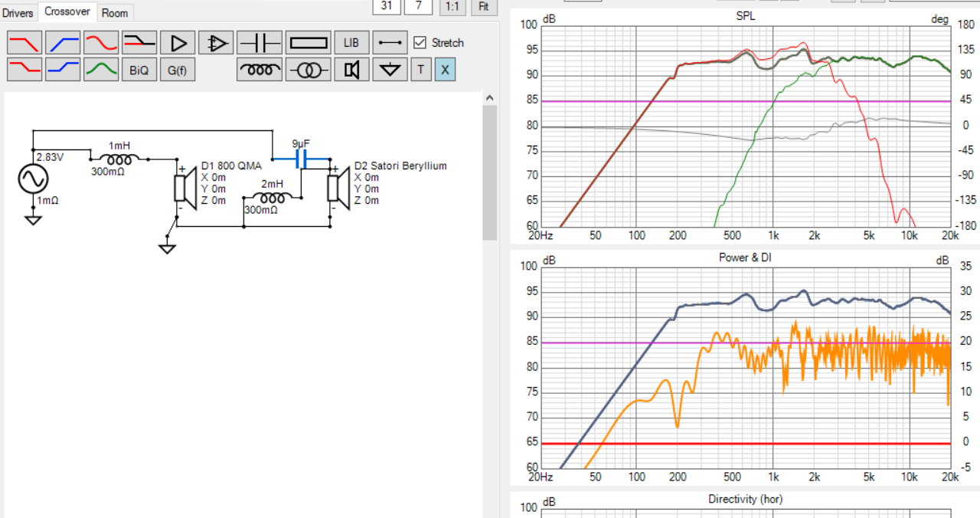Switch to the Crossover tab

67,11
